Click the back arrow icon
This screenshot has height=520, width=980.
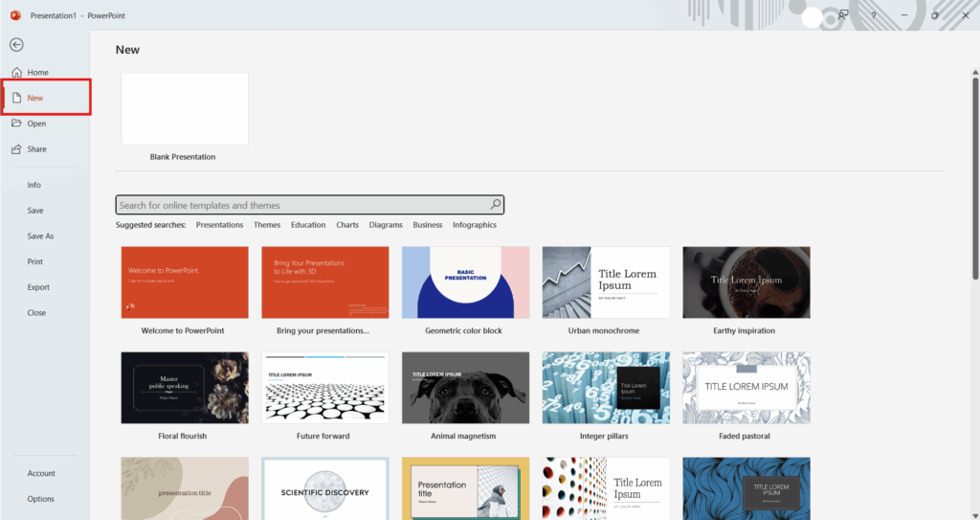coord(16,44)
